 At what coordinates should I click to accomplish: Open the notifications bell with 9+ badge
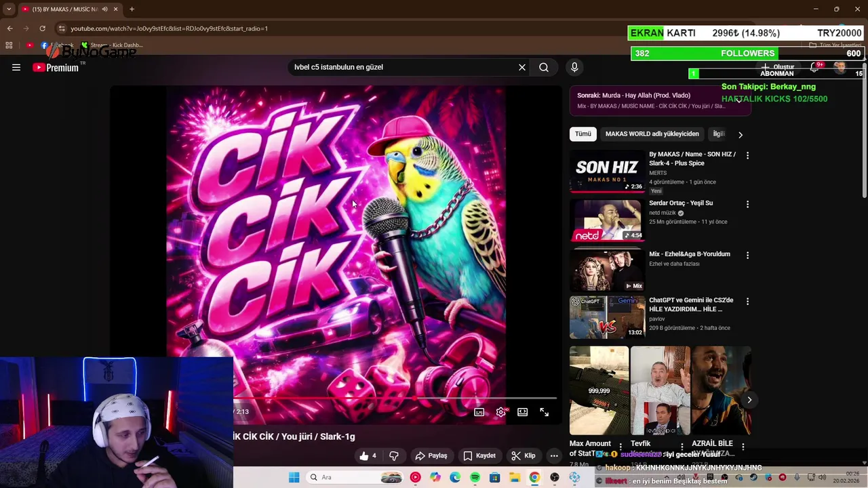click(x=814, y=67)
